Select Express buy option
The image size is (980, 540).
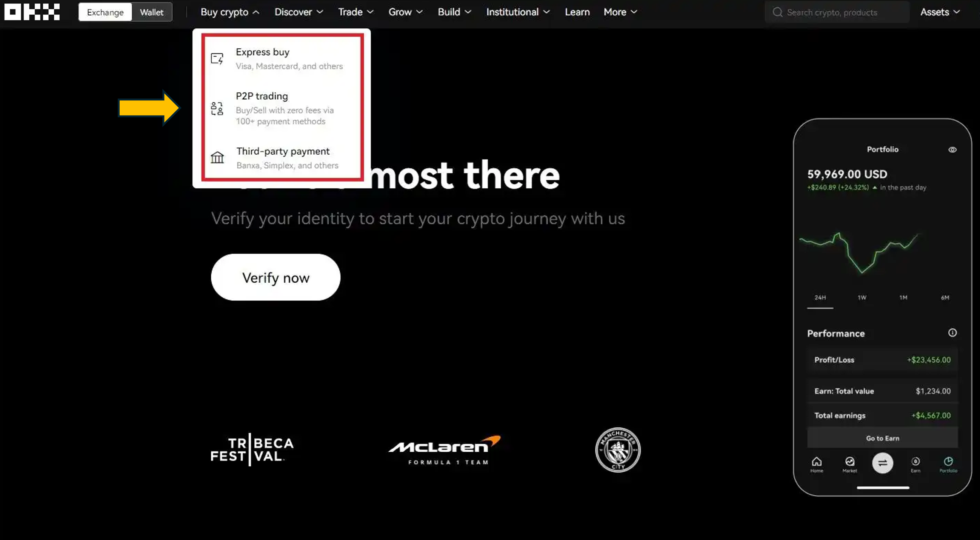tap(282, 58)
